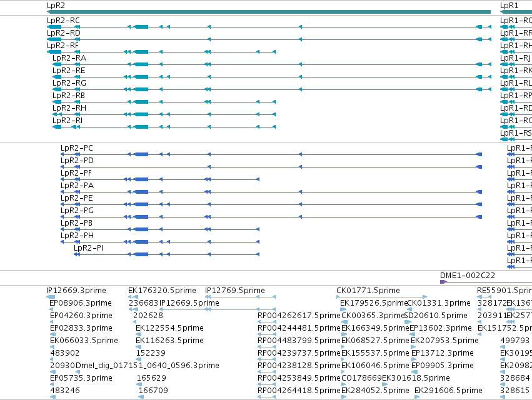Open the IP12669.5prime EST feature
532x400 pixels.
(218, 309)
